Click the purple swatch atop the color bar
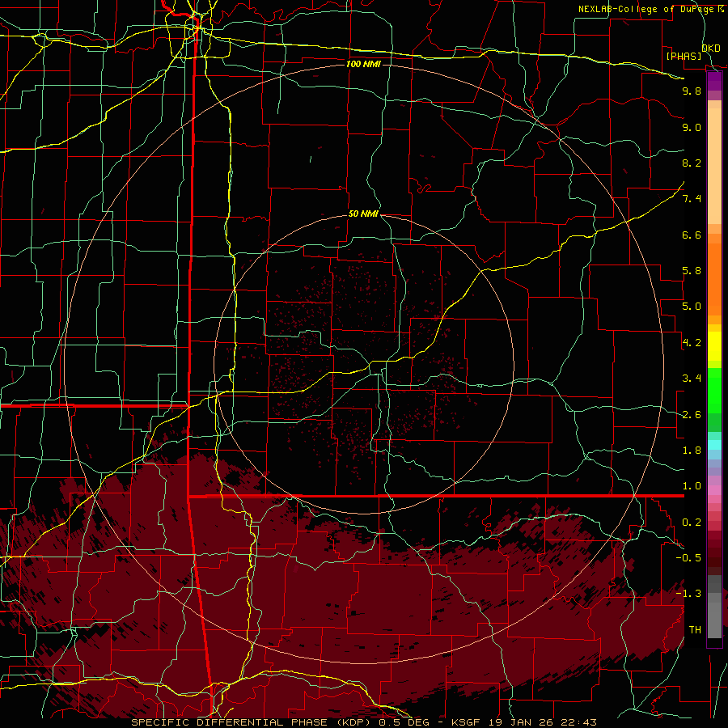Viewport: 728px width, 728px height. coord(714,82)
